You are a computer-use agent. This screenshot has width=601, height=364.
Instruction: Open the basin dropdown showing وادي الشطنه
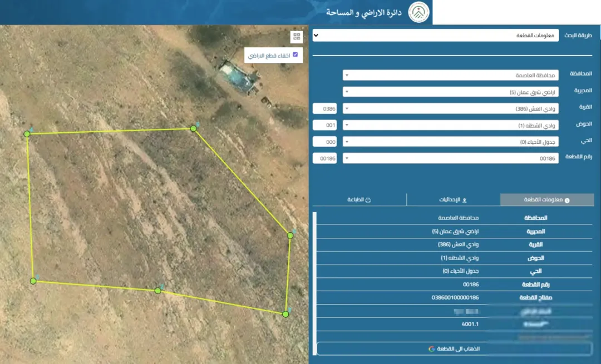tap(450, 125)
